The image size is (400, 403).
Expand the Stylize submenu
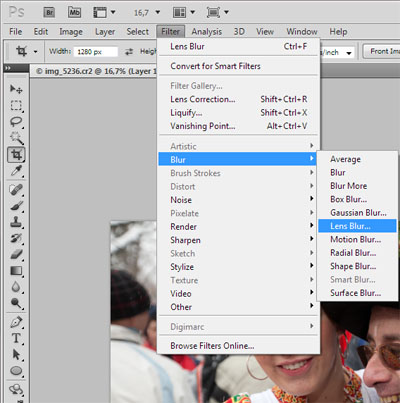(238, 267)
